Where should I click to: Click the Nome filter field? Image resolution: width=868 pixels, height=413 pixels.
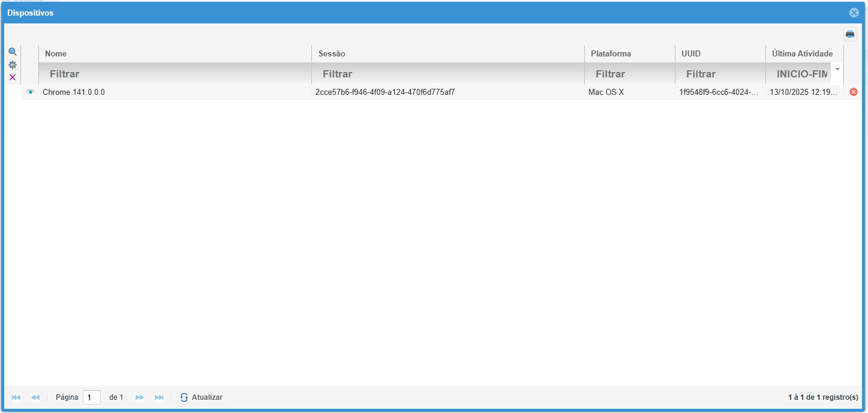click(174, 74)
